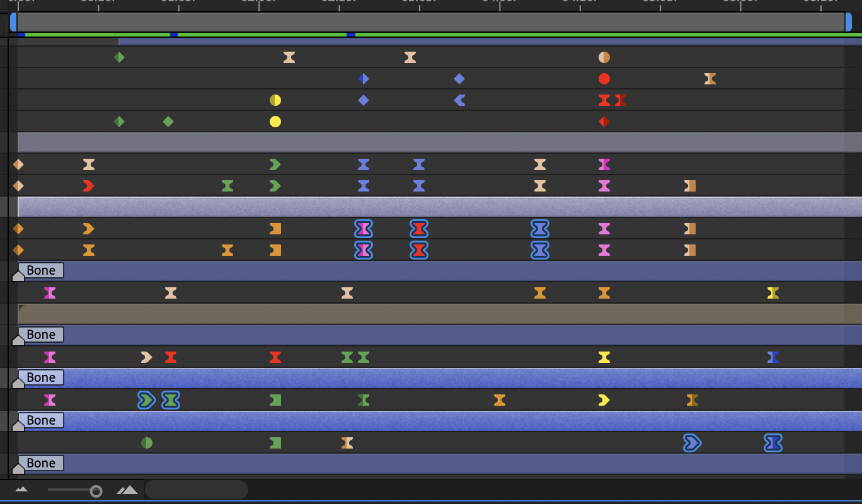Select half-shaded yellow hourglass near the right edge

click(x=773, y=293)
